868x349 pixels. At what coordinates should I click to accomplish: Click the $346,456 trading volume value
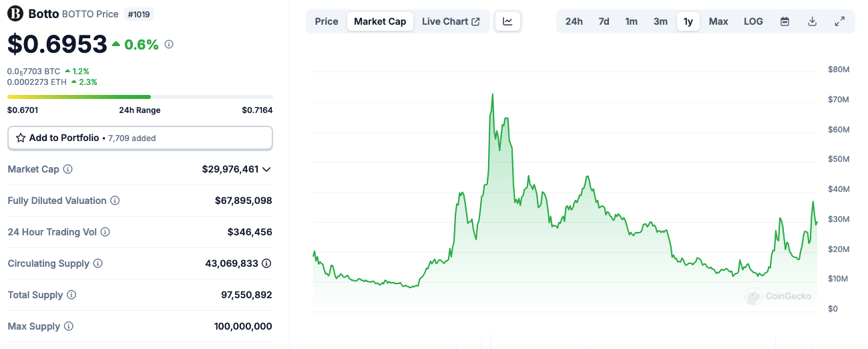250,232
